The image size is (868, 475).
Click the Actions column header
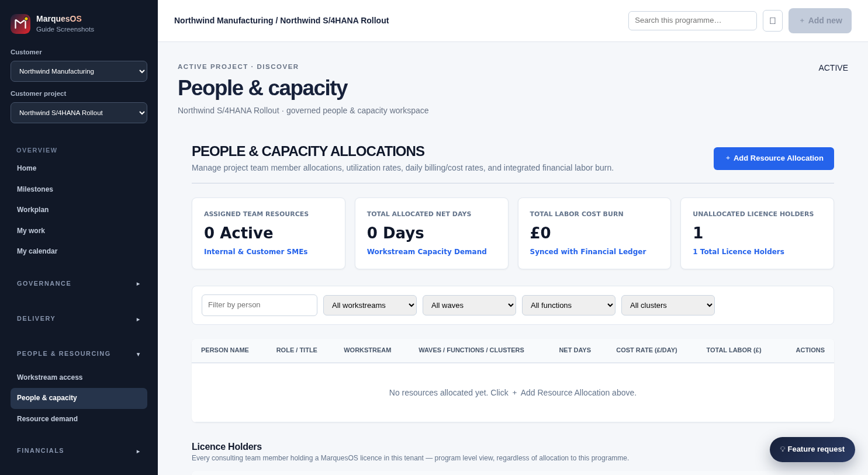click(x=810, y=350)
